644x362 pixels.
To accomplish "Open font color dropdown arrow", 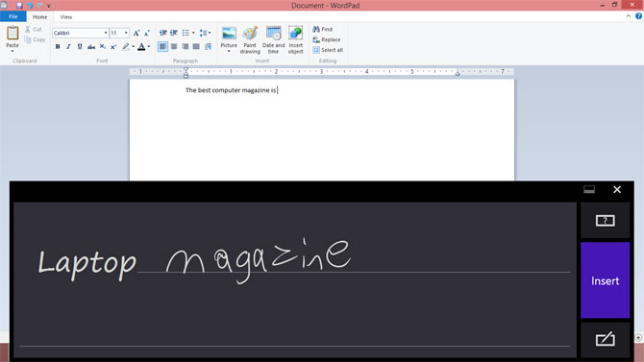I will coord(149,47).
